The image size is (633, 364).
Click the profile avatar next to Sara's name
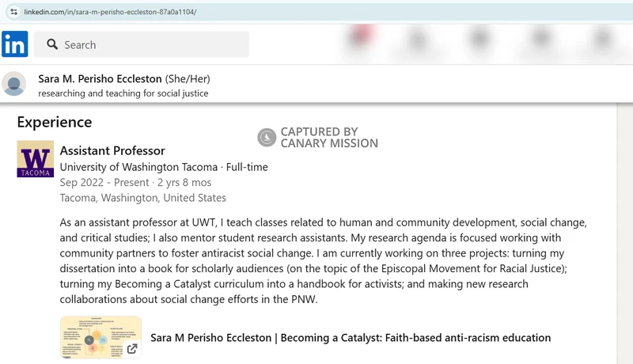pos(14,84)
